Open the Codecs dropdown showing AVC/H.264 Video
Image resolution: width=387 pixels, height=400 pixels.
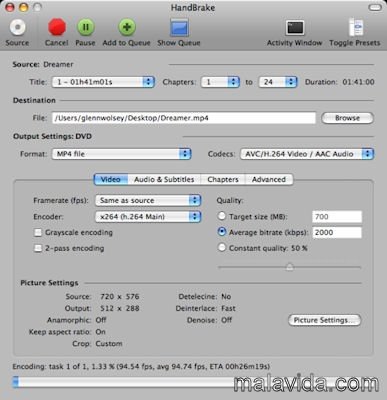point(307,154)
